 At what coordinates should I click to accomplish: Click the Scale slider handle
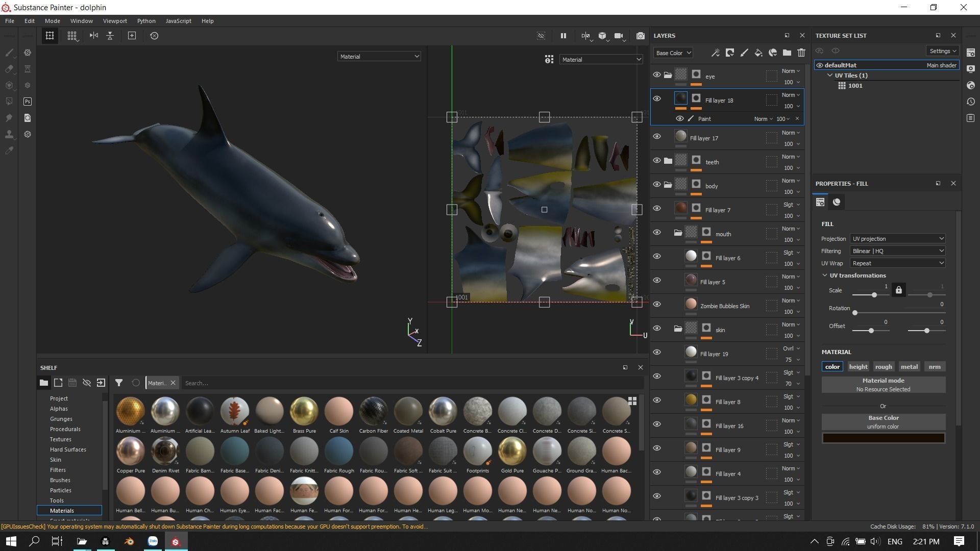(874, 295)
